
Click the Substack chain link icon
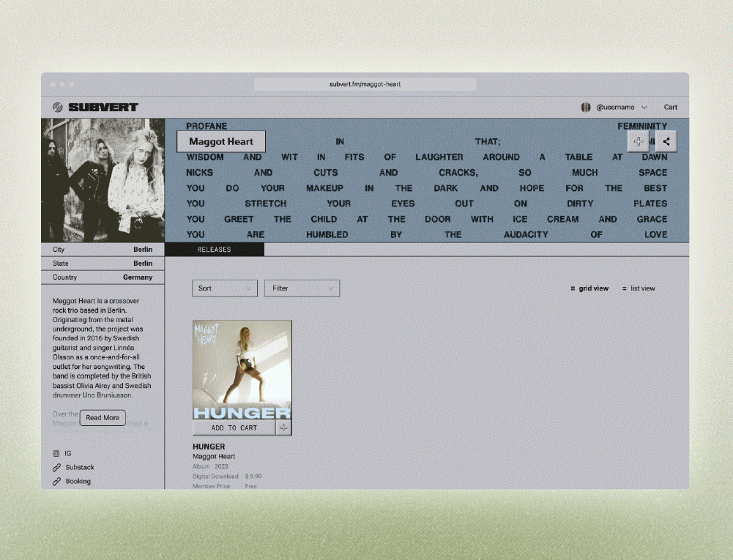point(56,467)
